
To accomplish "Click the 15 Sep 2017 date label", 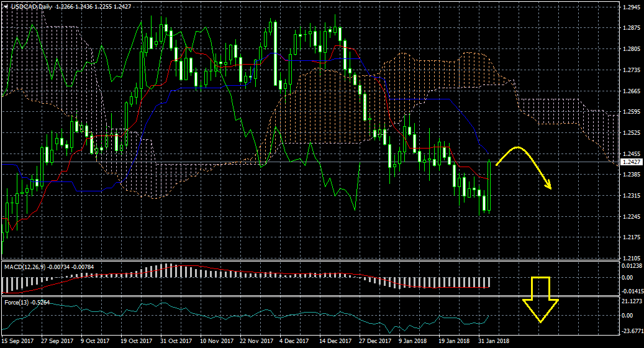I will click(x=19, y=341).
